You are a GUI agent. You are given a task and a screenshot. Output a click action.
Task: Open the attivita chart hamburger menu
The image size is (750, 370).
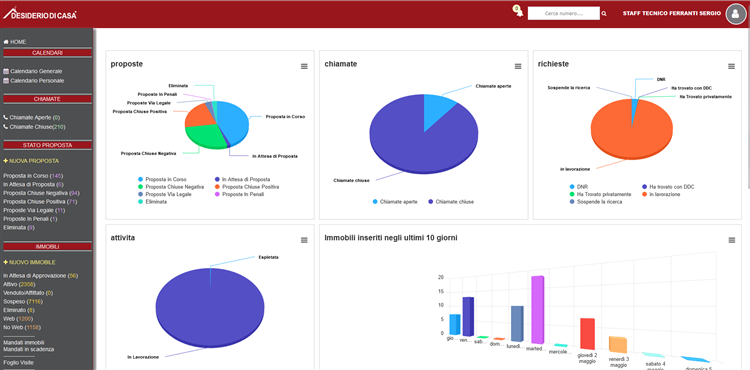point(304,240)
